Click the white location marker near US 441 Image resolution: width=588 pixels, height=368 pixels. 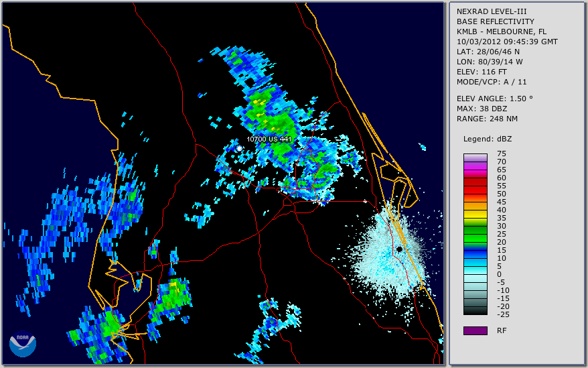239,149
